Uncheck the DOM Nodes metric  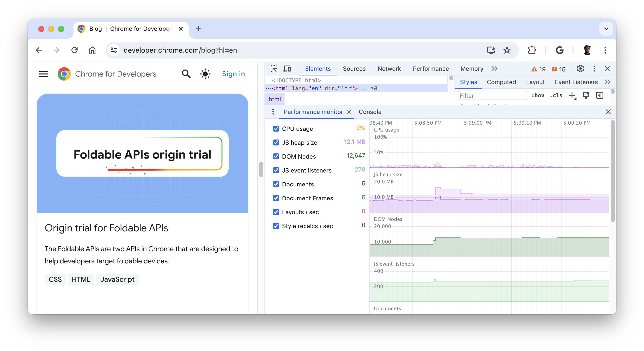click(276, 156)
